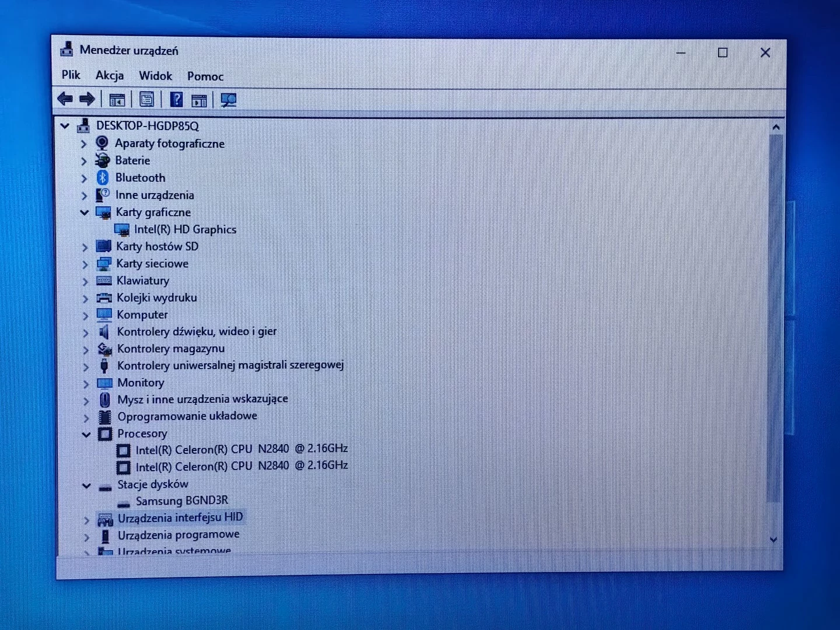Click the Karty graficzne display adapter icon
Viewport: 840px width, 630px height.
pos(103,212)
